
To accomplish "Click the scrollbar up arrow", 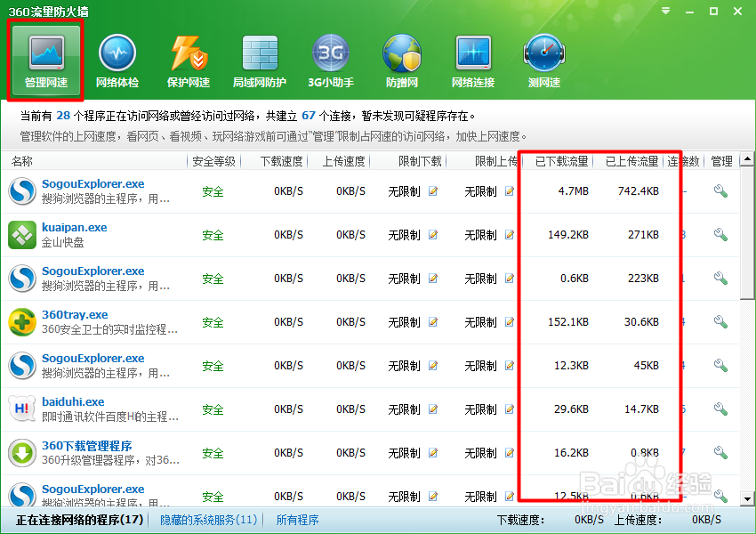I will pyautogui.click(x=747, y=158).
